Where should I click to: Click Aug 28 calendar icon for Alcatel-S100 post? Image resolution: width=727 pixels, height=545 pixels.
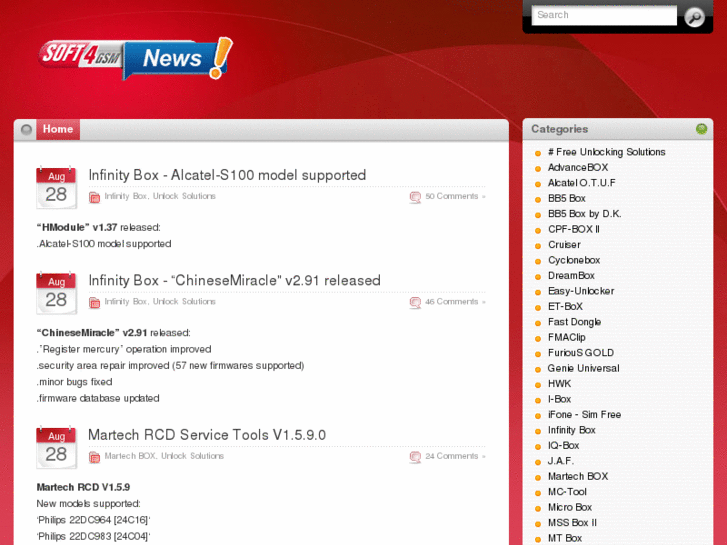tap(56, 187)
